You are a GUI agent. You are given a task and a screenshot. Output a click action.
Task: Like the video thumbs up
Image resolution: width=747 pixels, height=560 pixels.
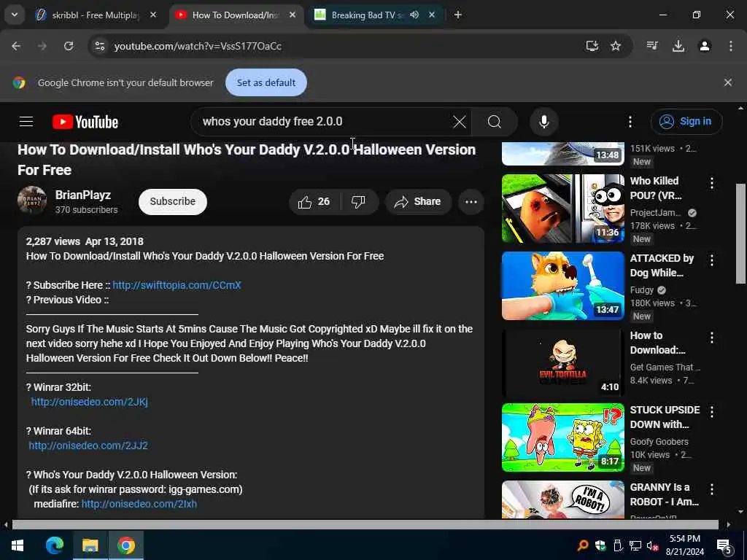[314, 202]
